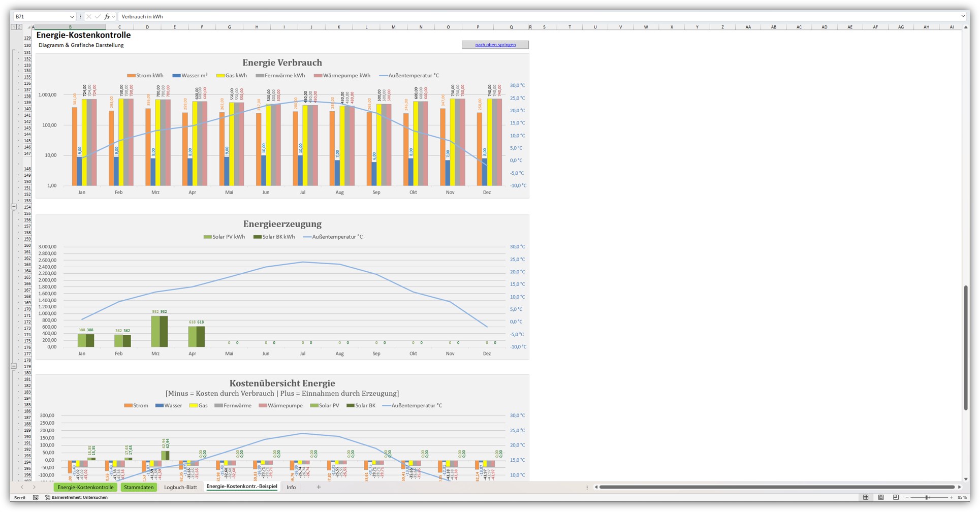The height and width of the screenshot is (512, 980).
Task: Click the insert function fx icon
Action: [x=107, y=17]
